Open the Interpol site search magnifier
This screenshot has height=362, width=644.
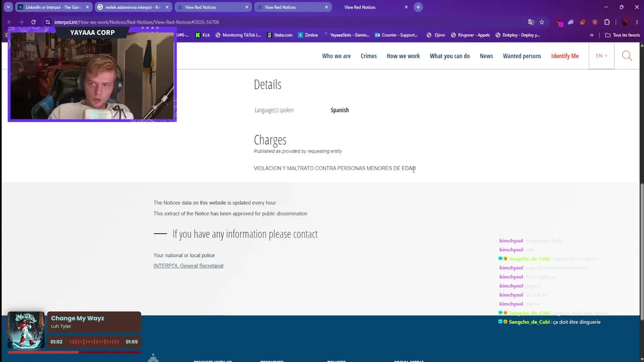[x=627, y=56]
